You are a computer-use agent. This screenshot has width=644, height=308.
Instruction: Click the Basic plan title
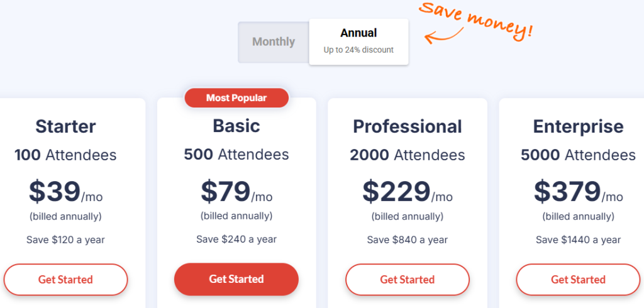[236, 126]
